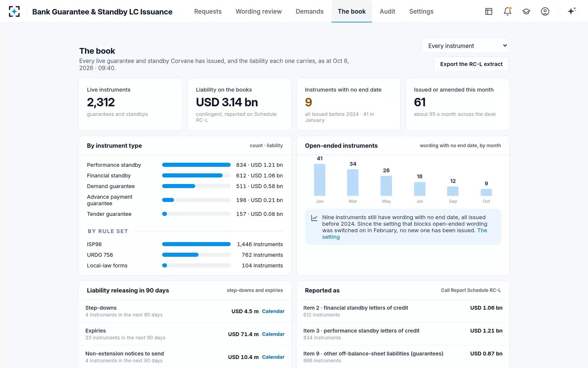Select the Oct bar showing 9
The image size is (588, 368).
click(486, 192)
